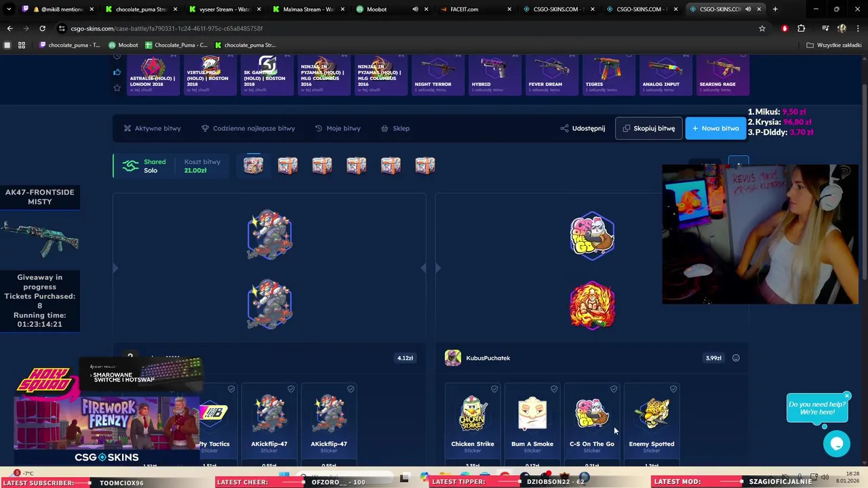Open the Chocolate_Puma - C... sheets bookmark

176,45
